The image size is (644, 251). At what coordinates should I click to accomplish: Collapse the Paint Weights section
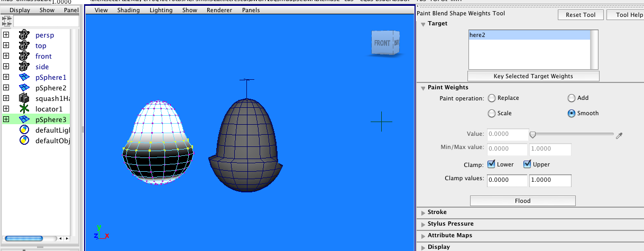point(423,88)
